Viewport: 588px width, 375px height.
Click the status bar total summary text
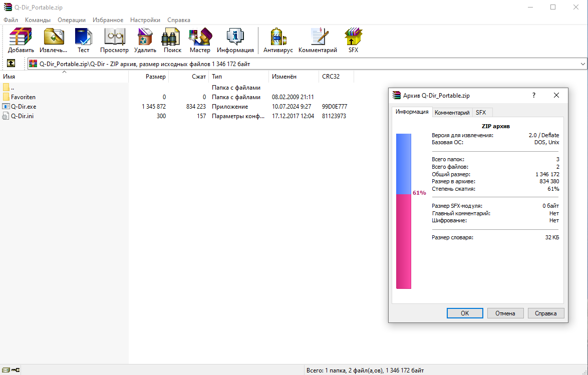365,370
